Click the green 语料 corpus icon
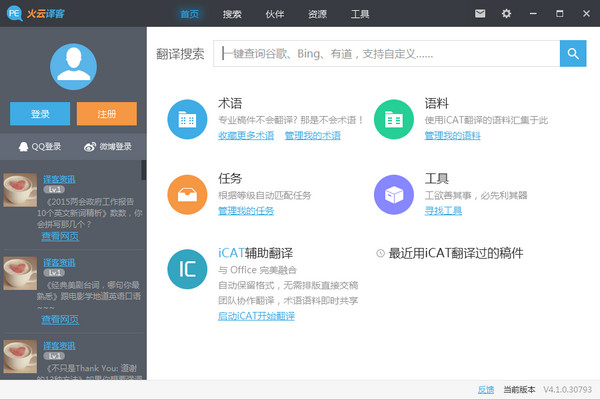 [x=394, y=119]
